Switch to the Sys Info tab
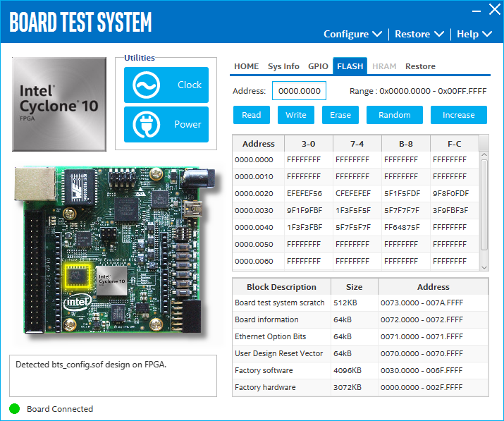This screenshot has height=421, width=504. coord(283,66)
